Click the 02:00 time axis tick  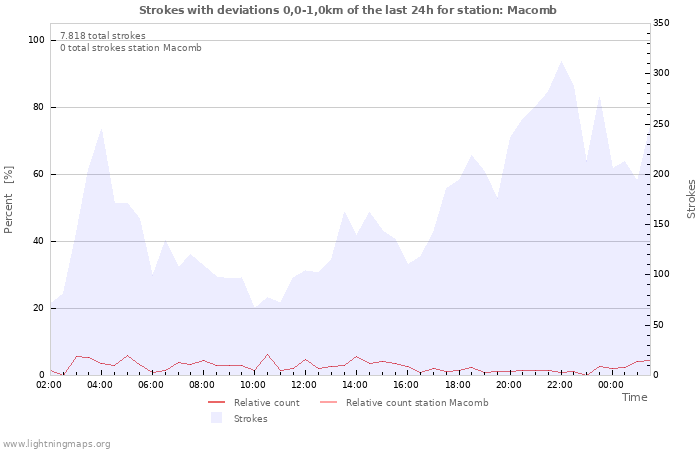(x=50, y=385)
